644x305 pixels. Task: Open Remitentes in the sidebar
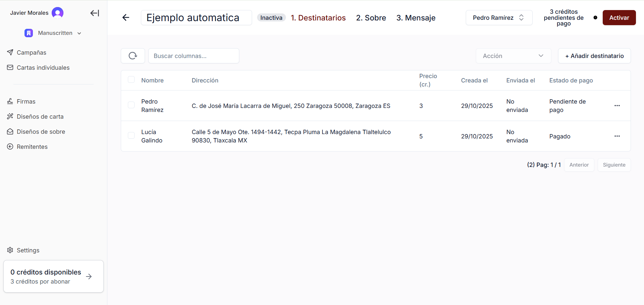click(x=32, y=146)
